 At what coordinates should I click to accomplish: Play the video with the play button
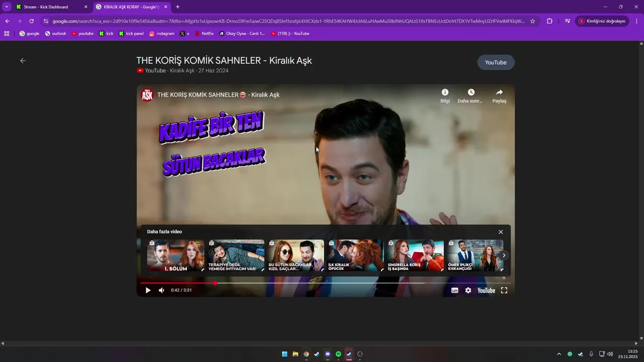point(148,290)
